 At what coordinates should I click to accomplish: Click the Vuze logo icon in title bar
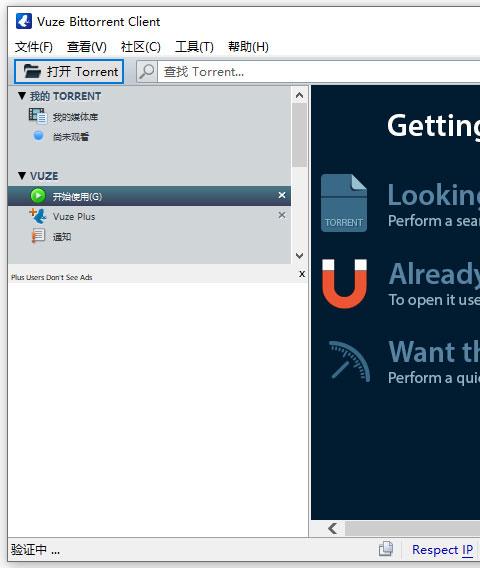pos(24,21)
